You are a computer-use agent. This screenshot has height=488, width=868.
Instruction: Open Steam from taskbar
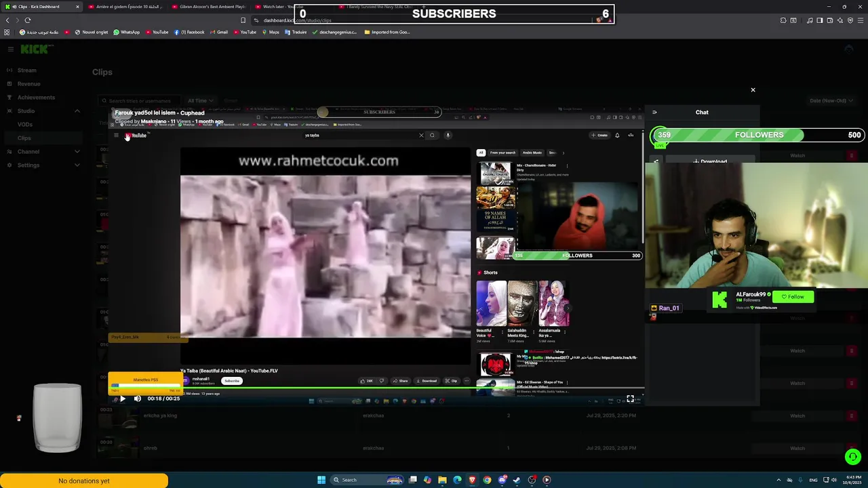click(x=517, y=480)
